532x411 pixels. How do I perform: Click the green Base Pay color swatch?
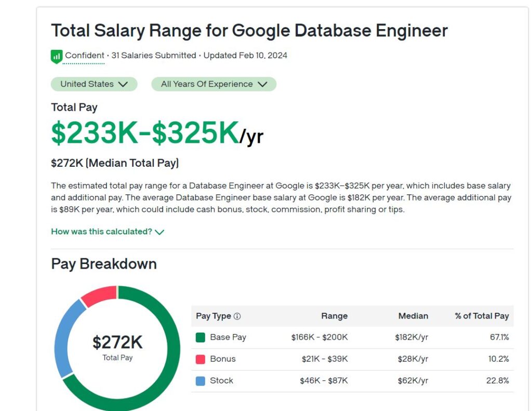(201, 338)
